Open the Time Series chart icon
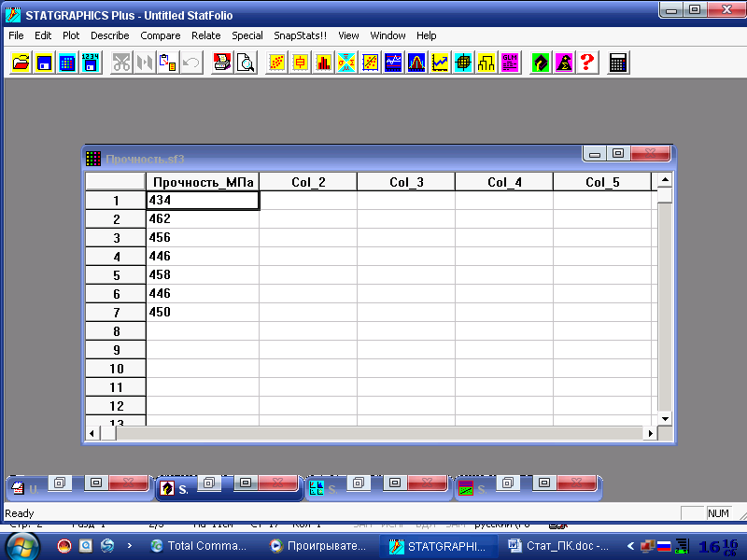Viewport: 747px width, 560px height. tap(393, 63)
